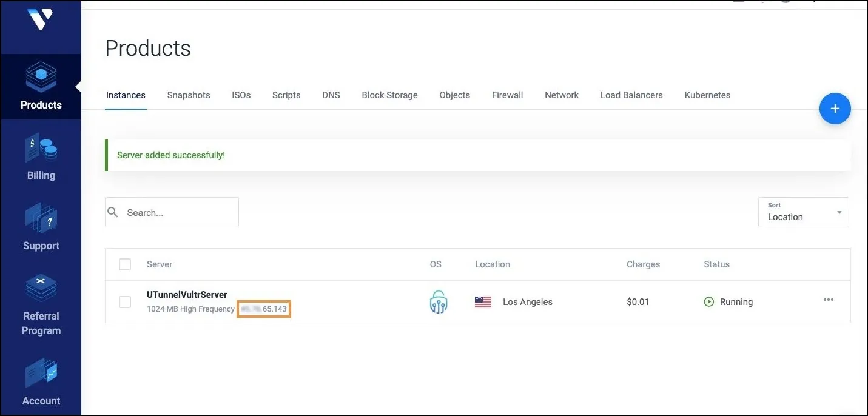Click the search magnifier icon
The width and height of the screenshot is (868, 416).
(x=113, y=212)
